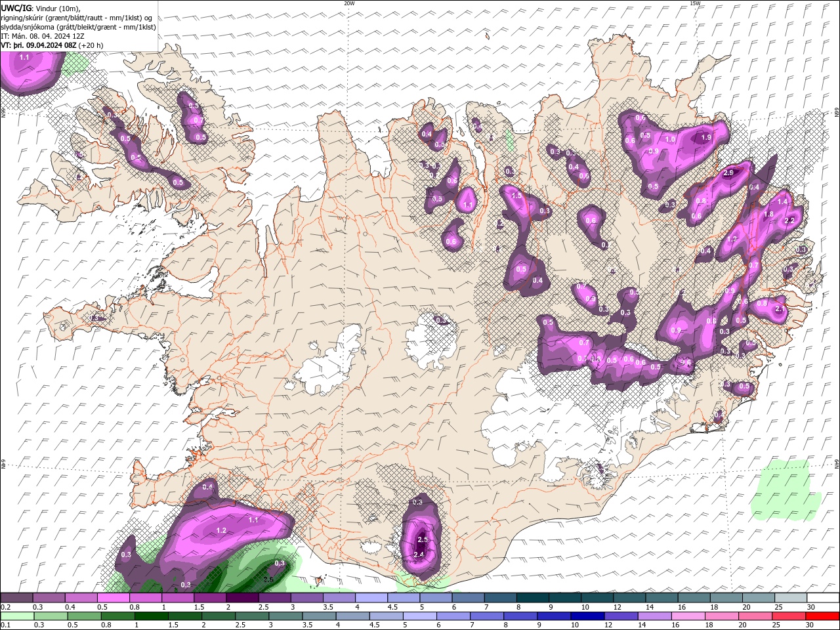Select the light purple rain swatch between 14 and 16
The image size is (840, 630).
point(654,616)
